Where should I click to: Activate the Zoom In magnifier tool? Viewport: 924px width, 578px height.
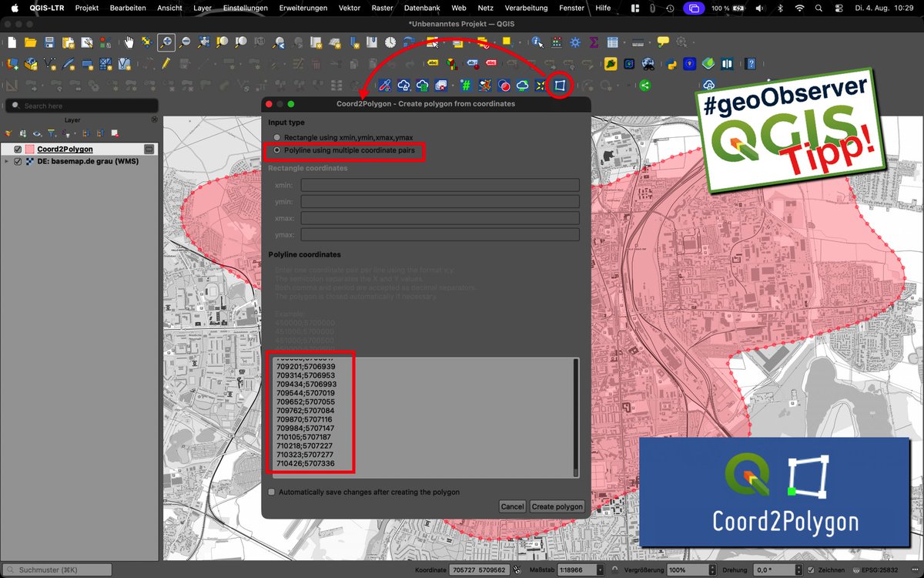tap(166, 42)
